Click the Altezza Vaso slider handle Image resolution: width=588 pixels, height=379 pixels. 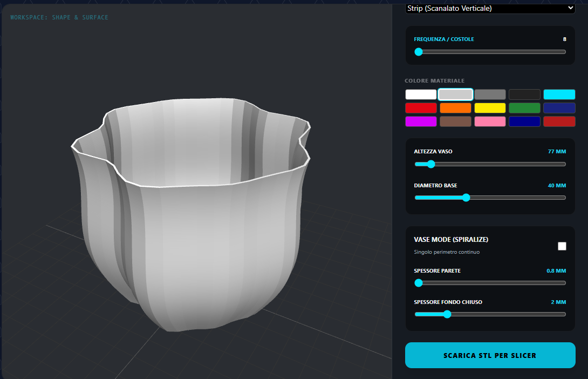click(431, 164)
